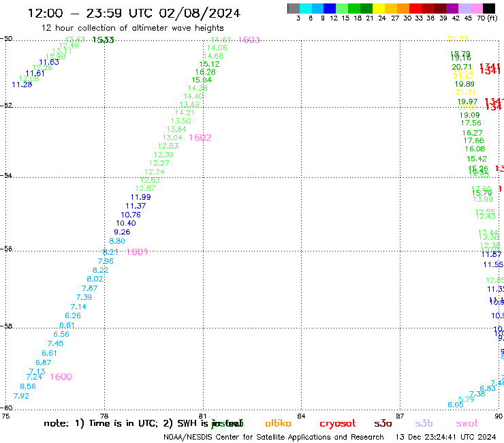Click wave height value "7.96"
The height and width of the screenshot is (443, 504).
pos(106,261)
